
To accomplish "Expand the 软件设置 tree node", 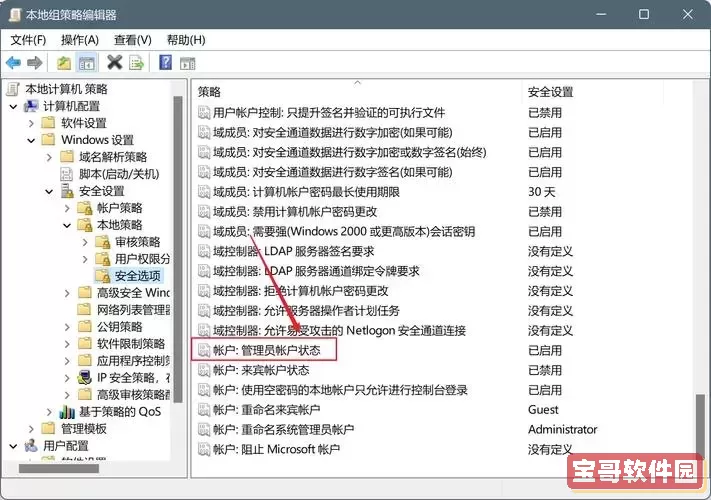I will (31, 123).
